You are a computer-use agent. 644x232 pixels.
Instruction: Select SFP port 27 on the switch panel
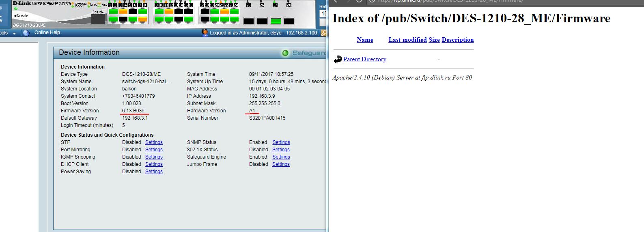[276, 21]
